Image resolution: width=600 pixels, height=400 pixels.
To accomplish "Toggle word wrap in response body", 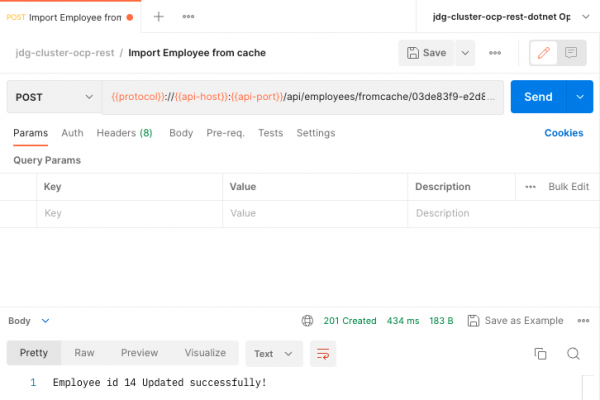I will coord(322,353).
